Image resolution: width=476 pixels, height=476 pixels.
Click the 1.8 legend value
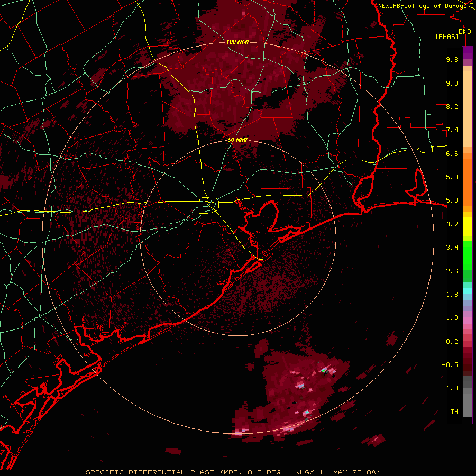[452, 295]
